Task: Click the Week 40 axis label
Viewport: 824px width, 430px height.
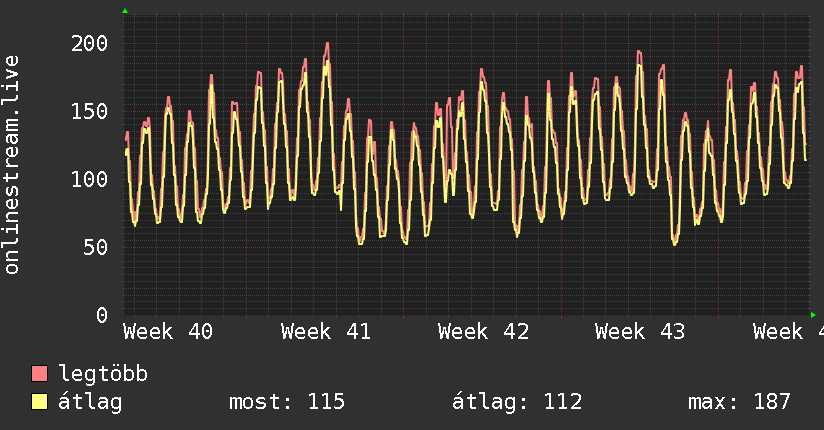Action: (x=168, y=332)
